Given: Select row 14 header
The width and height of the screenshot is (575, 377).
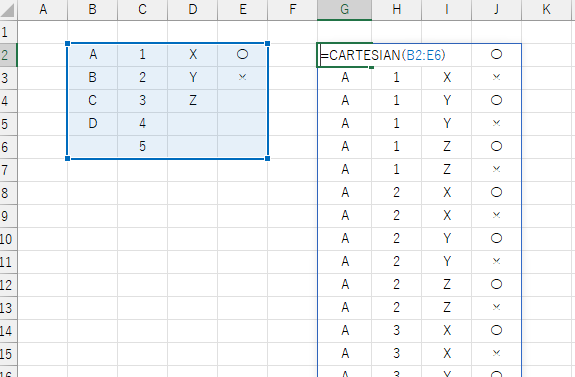Looking at the screenshot, I should click(8, 331).
